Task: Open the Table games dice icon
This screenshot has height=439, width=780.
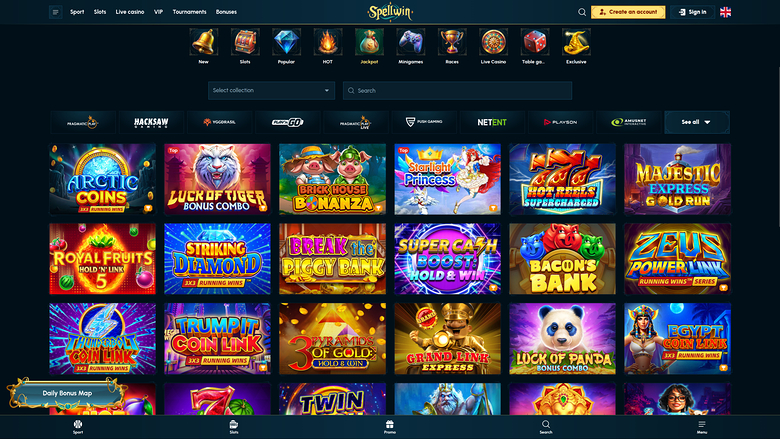Action: pos(534,42)
